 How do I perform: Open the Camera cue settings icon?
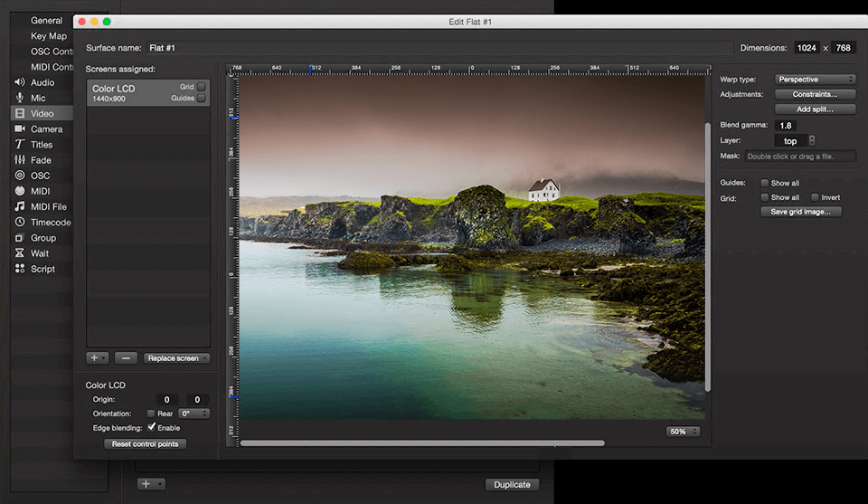(19, 129)
